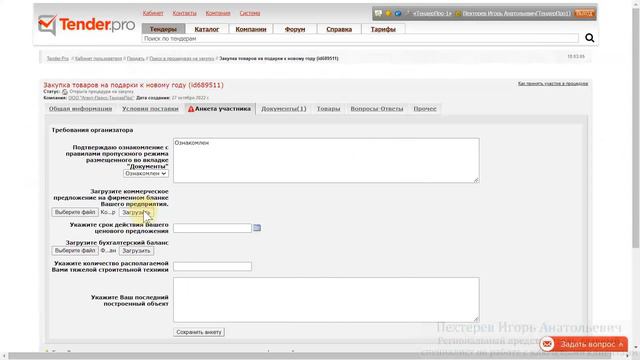Open the calendar picker for offer validity

pyautogui.click(x=257, y=228)
